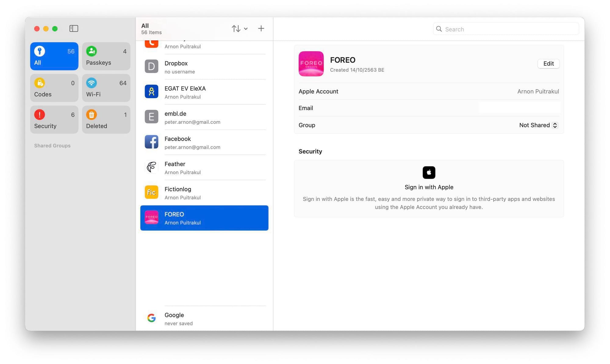This screenshot has height=364, width=610.
Task: Toggle the sidebar collapse button
Action: click(73, 28)
